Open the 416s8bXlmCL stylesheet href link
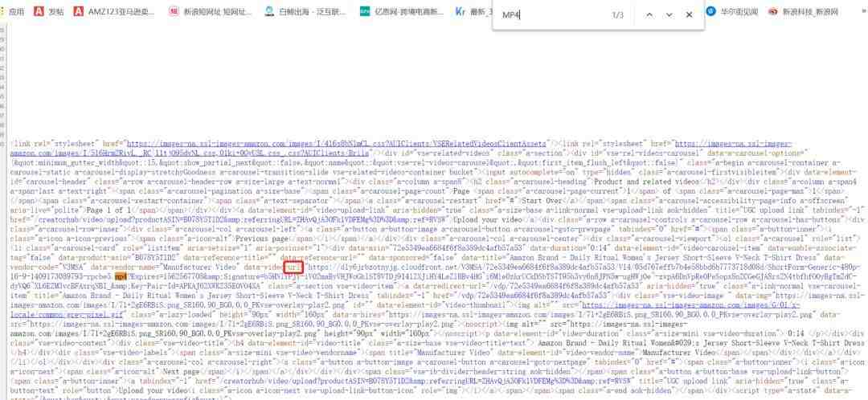The width and height of the screenshot is (868, 400). point(336,143)
